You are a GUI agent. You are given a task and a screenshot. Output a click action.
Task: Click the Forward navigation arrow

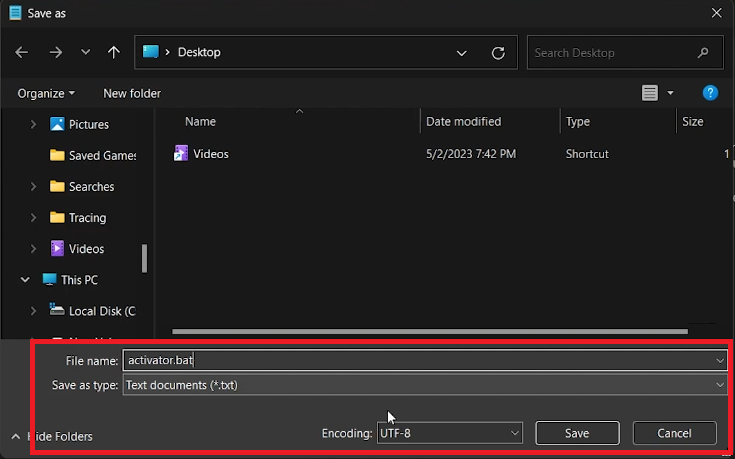click(56, 52)
